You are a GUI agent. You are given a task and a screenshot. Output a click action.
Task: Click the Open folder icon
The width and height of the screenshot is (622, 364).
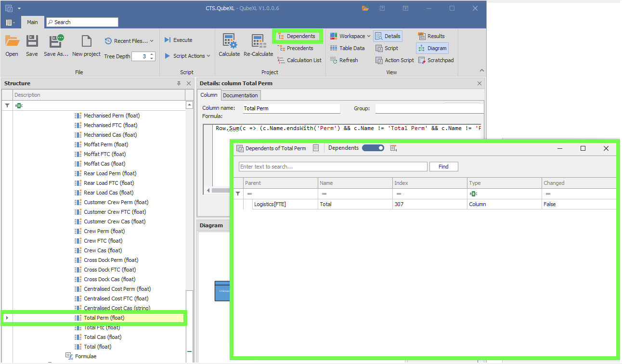[12, 41]
